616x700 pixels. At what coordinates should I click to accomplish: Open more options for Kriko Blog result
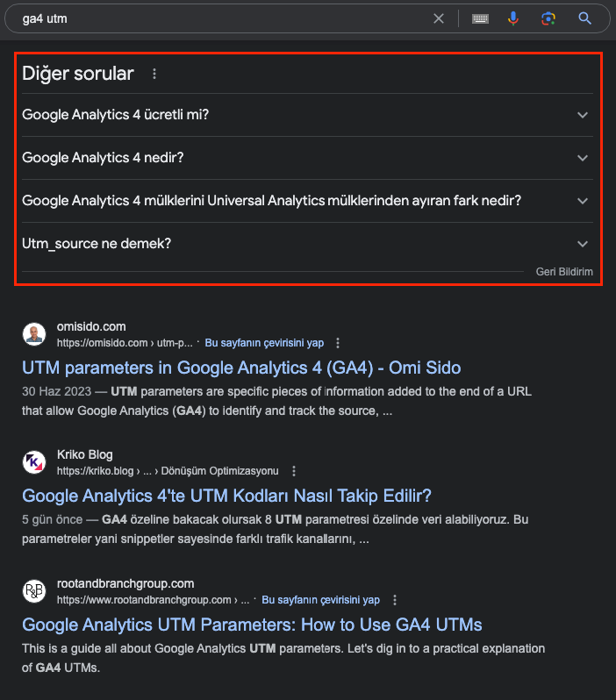294,471
